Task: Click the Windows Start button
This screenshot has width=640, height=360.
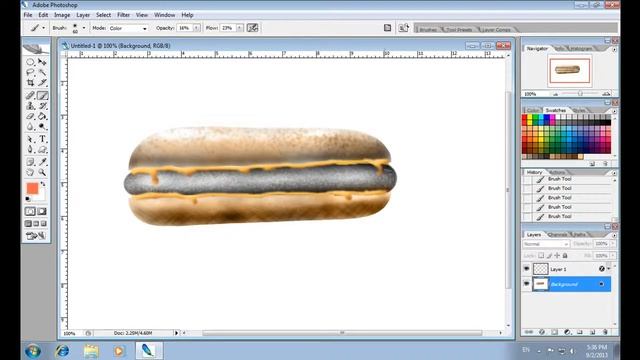Action: click(x=33, y=351)
